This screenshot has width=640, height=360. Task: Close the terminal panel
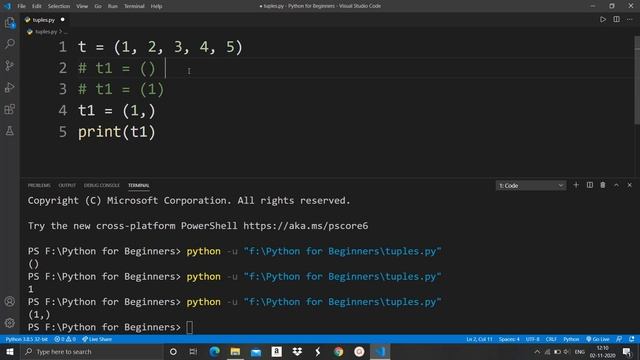629,185
